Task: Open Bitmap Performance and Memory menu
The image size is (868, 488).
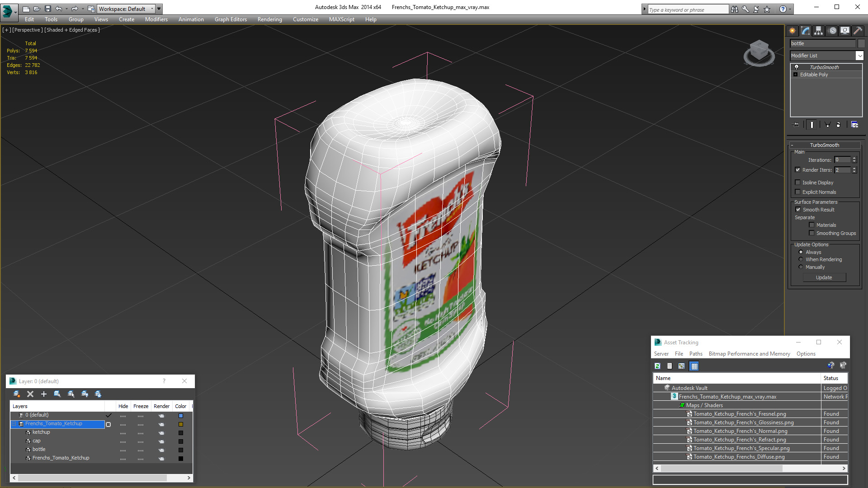Action: [749, 354]
